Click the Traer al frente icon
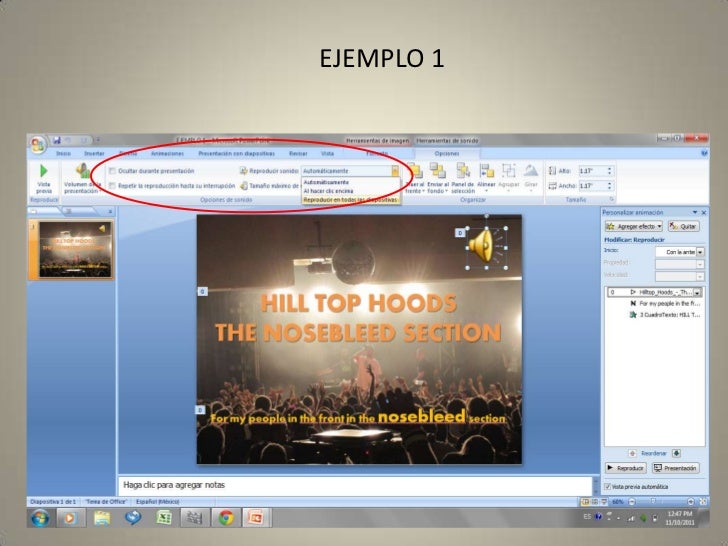The height and width of the screenshot is (546, 728). (415, 171)
